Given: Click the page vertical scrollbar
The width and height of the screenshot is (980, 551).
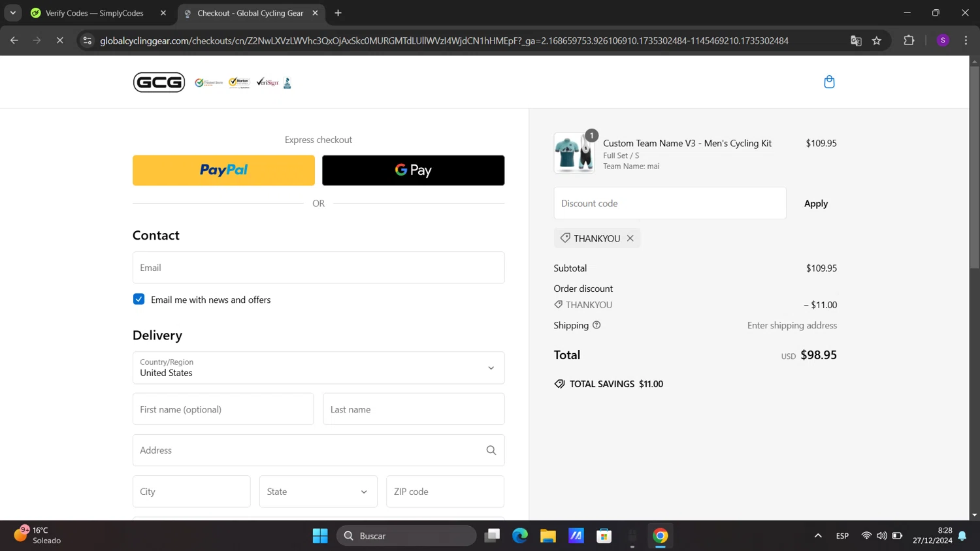Looking at the screenshot, I should [x=974, y=166].
